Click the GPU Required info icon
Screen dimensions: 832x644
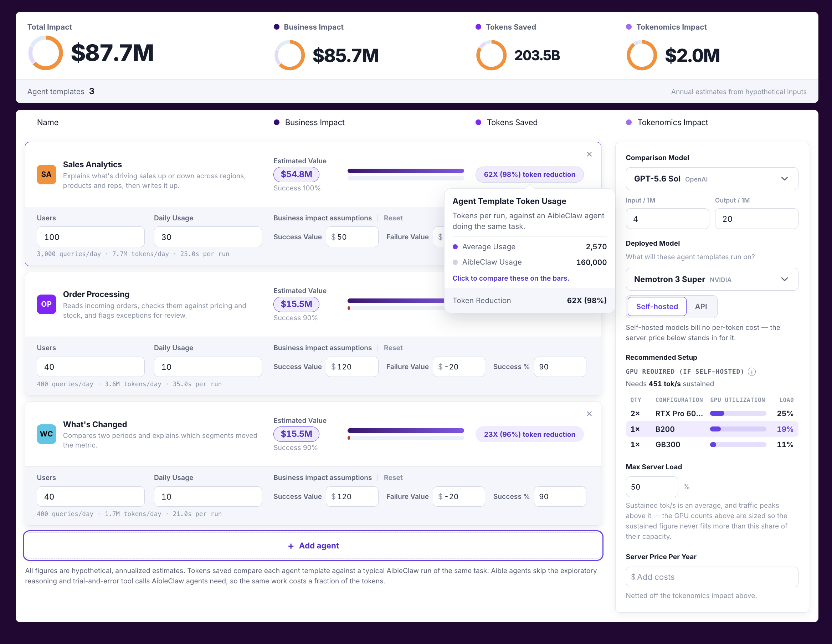pos(752,372)
